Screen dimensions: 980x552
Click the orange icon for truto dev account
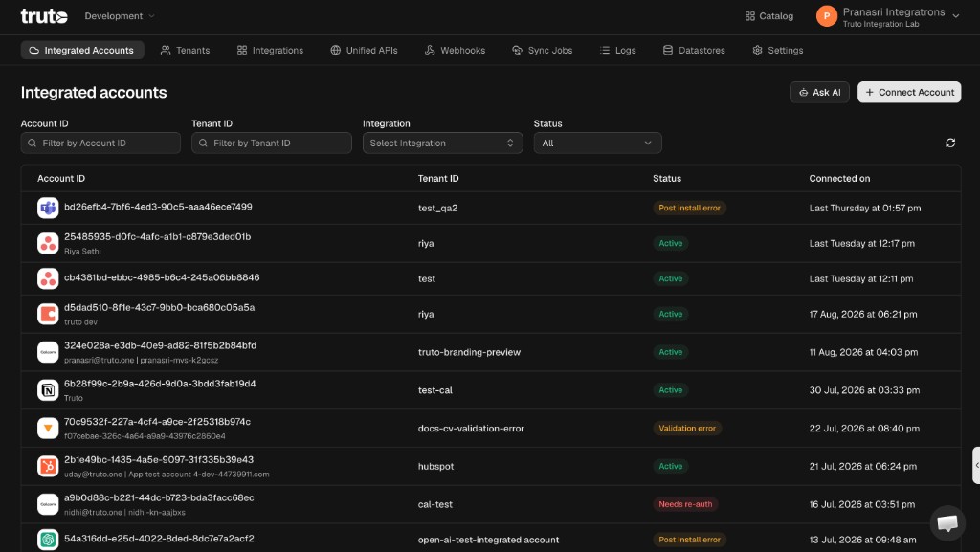point(48,314)
